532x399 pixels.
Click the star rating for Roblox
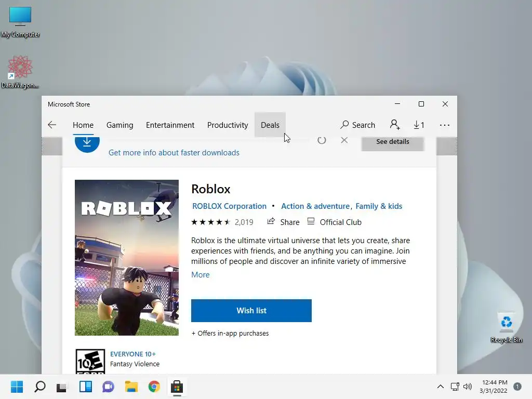211,222
